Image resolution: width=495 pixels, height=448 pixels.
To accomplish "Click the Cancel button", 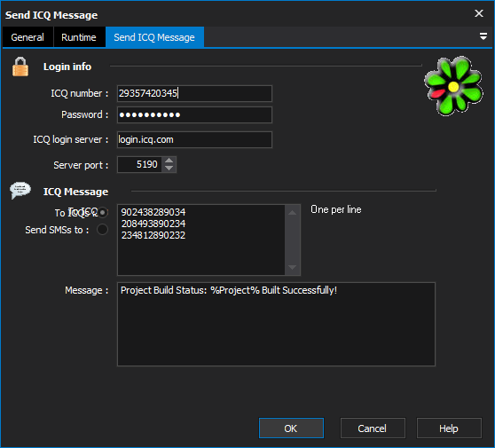I will (373, 428).
